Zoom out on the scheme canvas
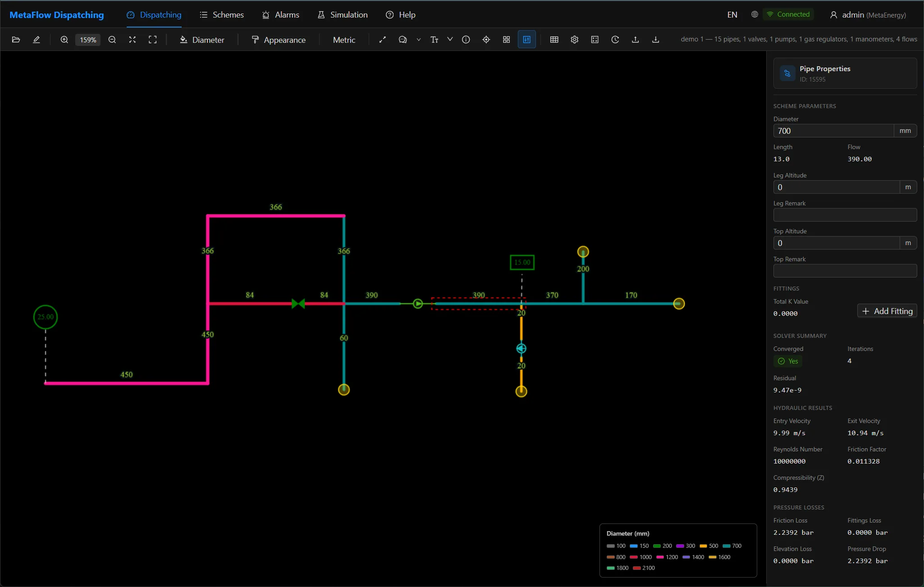The image size is (924, 587). tap(112, 40)
